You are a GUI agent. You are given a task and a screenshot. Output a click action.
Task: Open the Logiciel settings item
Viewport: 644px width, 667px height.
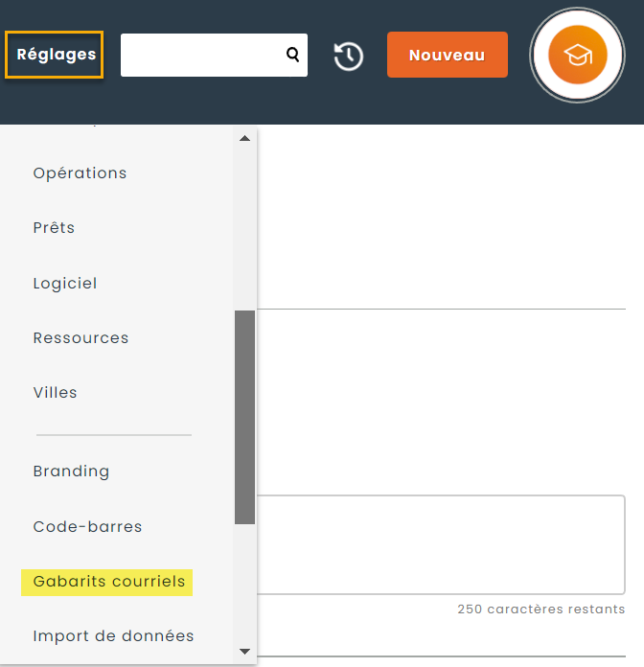pos(65,284)
